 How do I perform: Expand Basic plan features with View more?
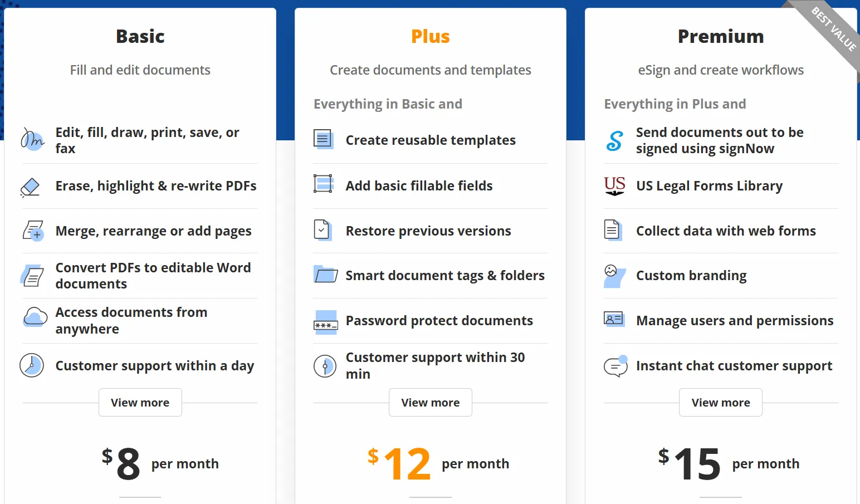click(140, 403)
